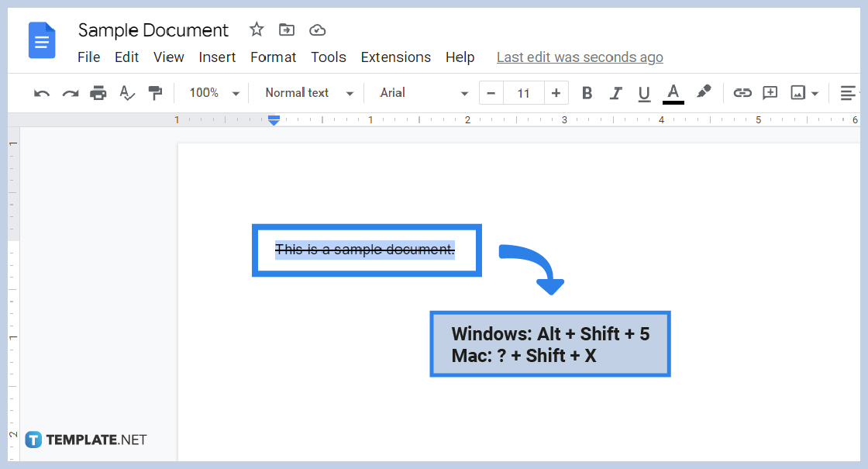This screenshot has height=469, width=868.
Task: Open the Extensions menu
Action: coord(395,57)
